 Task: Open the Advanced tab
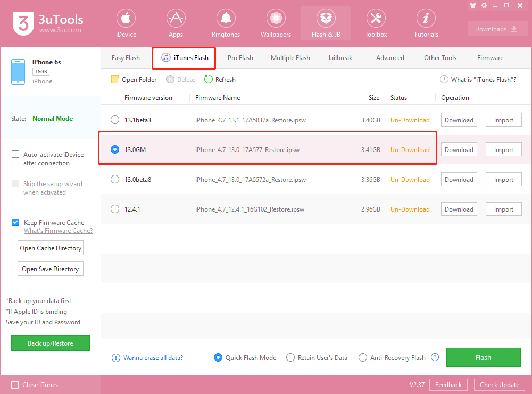tap(390, 58)
